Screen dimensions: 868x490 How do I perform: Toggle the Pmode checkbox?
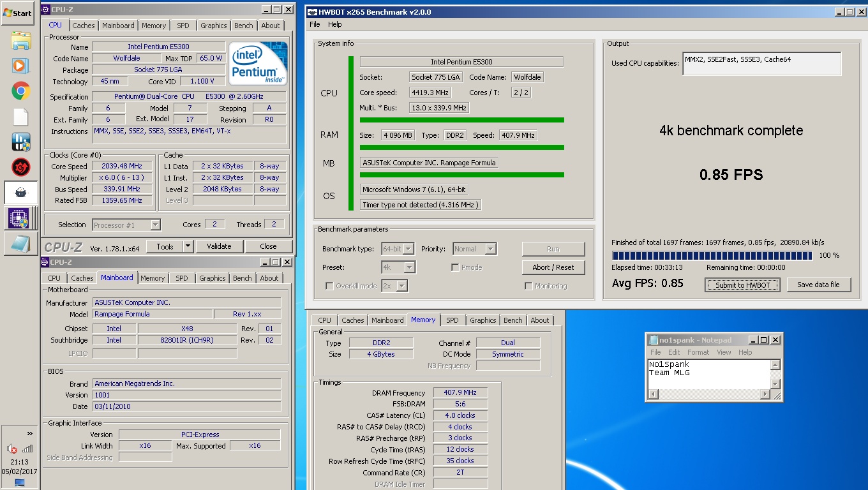click(455, 267)
